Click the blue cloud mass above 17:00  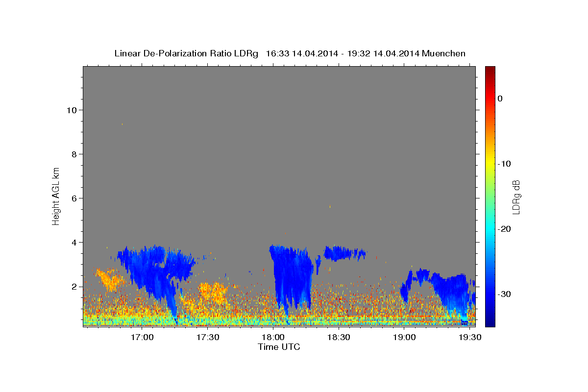click(156, 272)
